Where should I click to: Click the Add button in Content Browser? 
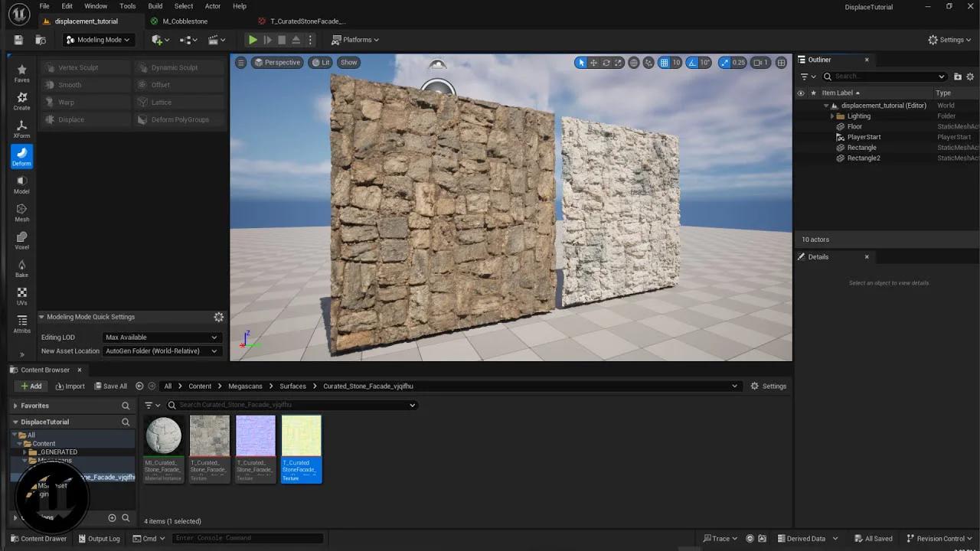point(31,386)
